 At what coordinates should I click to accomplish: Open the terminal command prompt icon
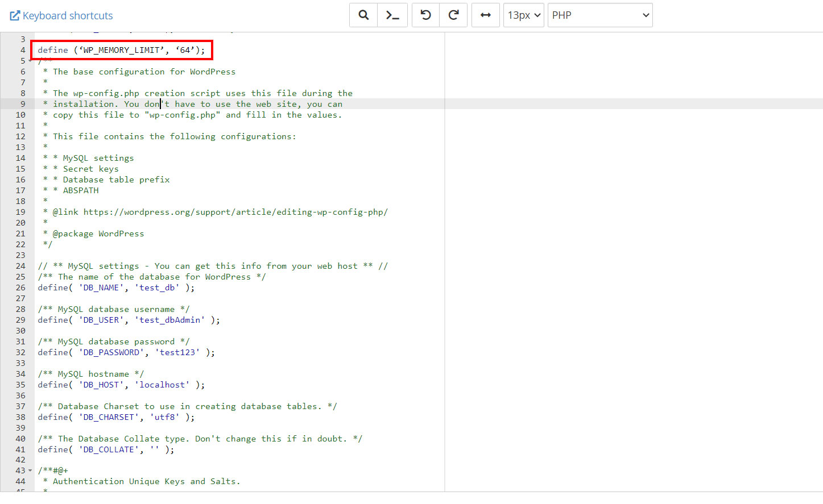392,15
